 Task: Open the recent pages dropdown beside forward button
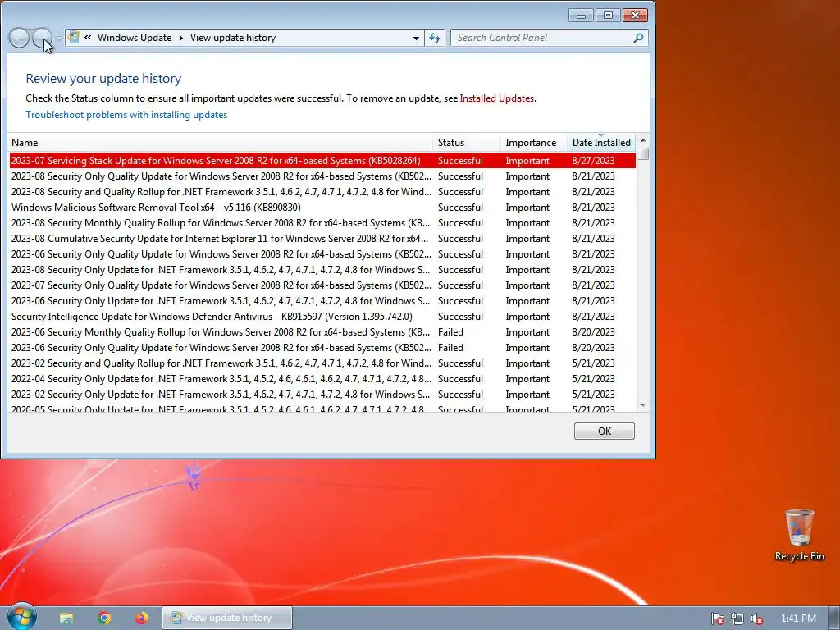(58, 39)
